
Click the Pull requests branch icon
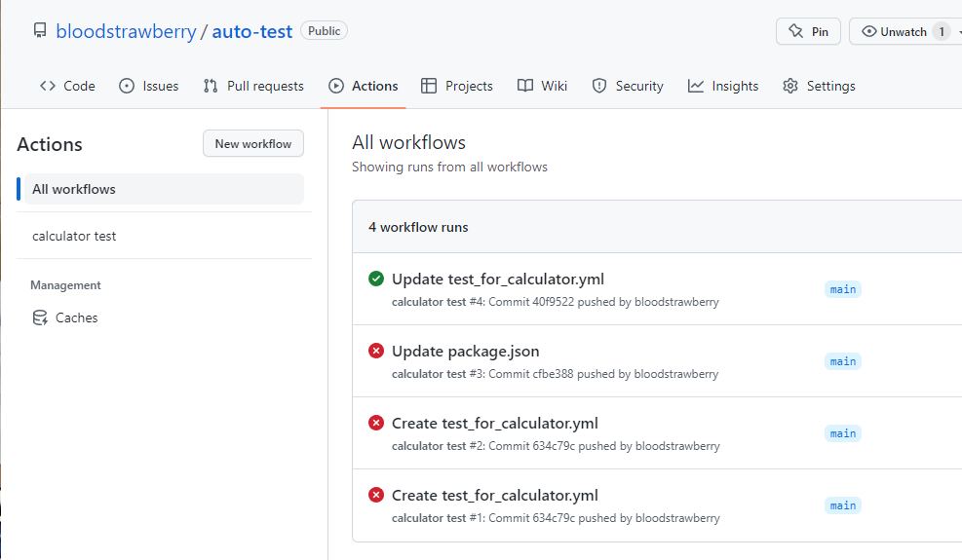[211, 86]
